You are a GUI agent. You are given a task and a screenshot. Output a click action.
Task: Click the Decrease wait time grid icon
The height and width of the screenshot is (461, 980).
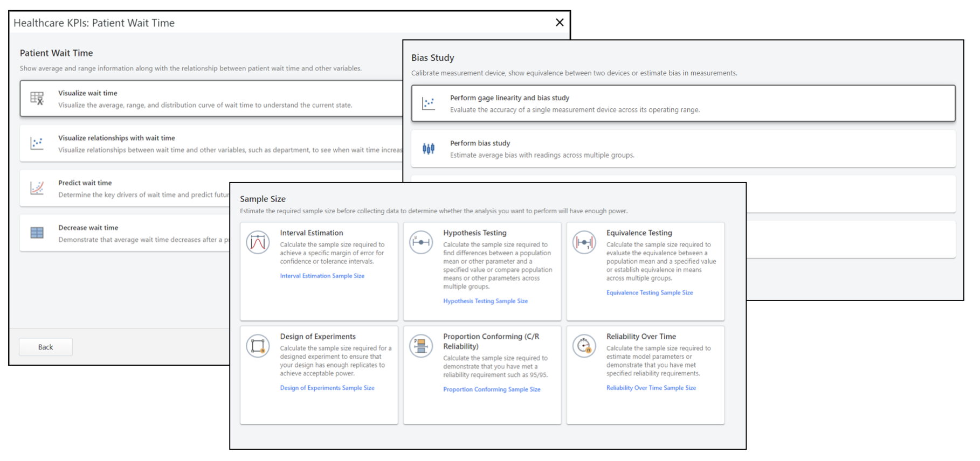(x=37, y=233)
